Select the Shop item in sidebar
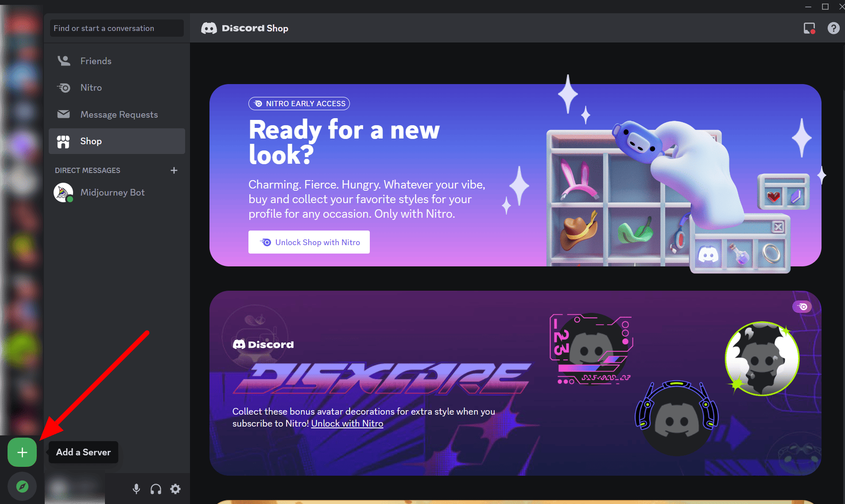Viewport: 845px width, 504px height. [x=117, y=141]
